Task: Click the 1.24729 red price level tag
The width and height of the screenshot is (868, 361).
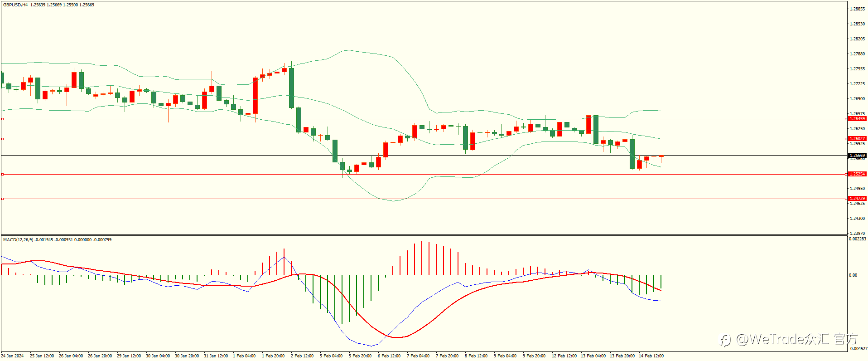Action: [857, 199]
